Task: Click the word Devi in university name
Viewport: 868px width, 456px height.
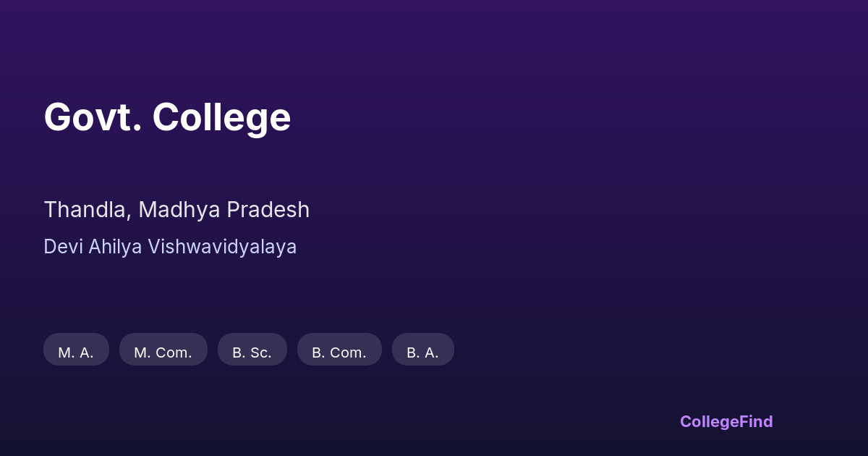Action: (63, 247)
